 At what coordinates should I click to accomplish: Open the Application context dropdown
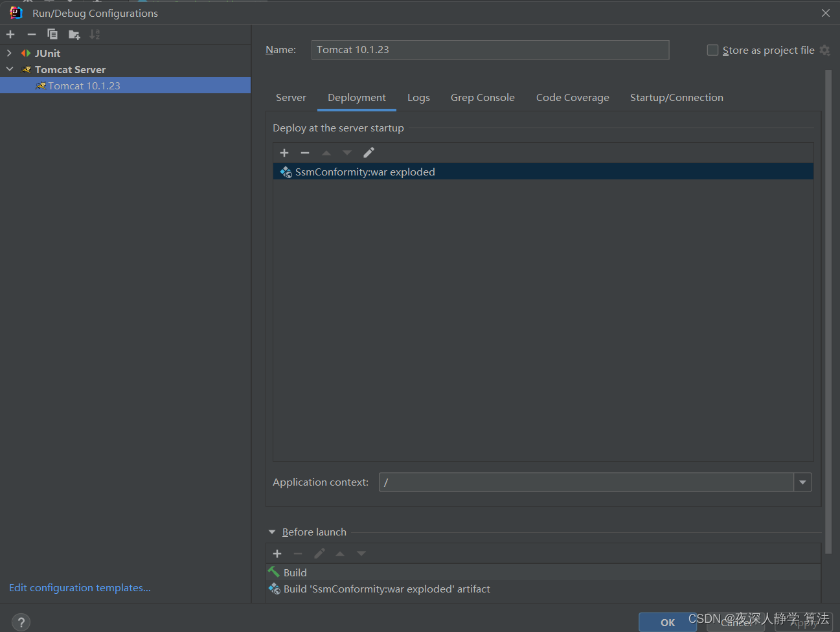point(803,482)
